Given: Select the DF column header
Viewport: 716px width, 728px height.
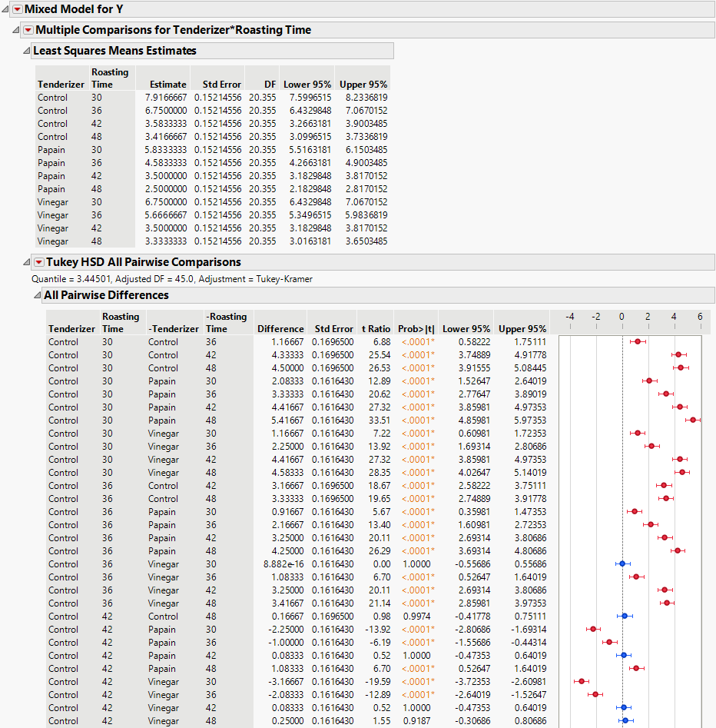Looking at the screenshot, I should tap(269, 85).
